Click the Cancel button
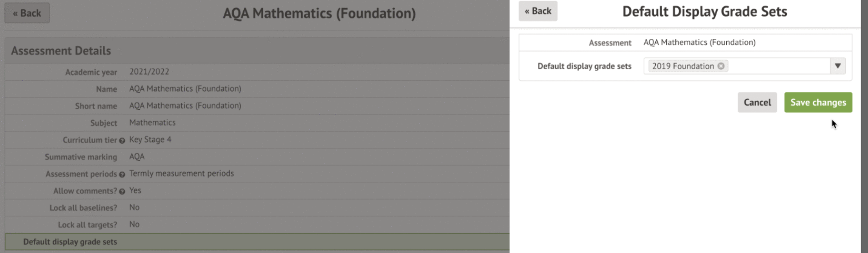868x253 pixels. click(x=757, y=103)
